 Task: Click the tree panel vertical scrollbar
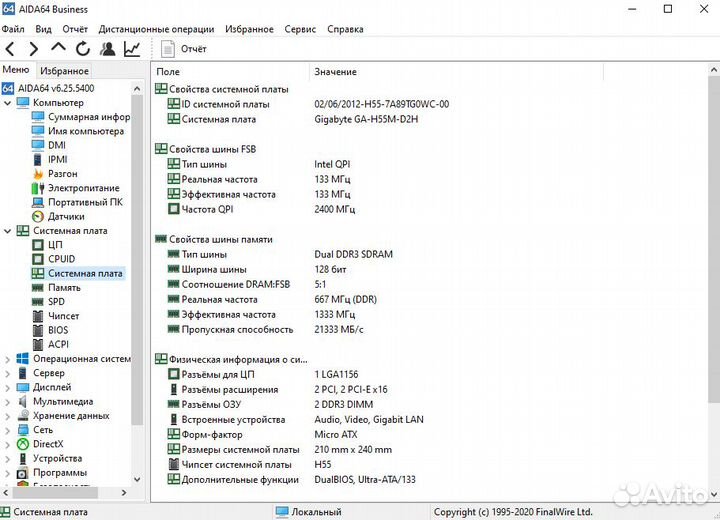pos(137,262)
